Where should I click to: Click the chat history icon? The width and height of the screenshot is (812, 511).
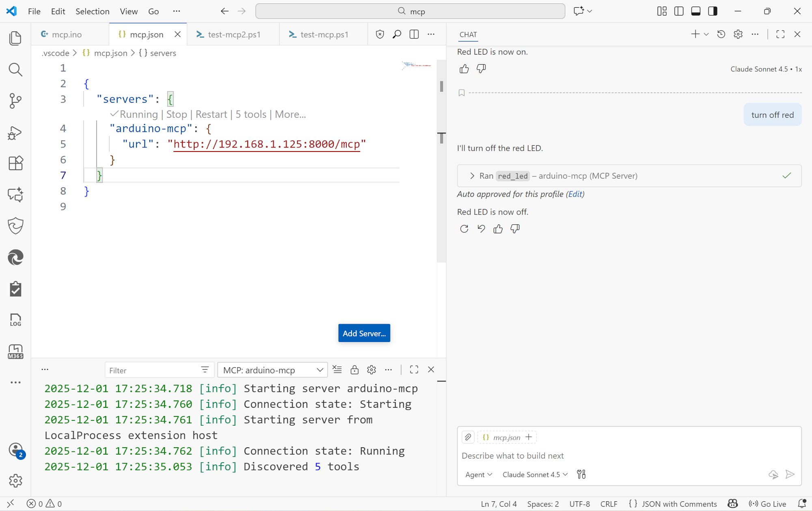point(721,35)
